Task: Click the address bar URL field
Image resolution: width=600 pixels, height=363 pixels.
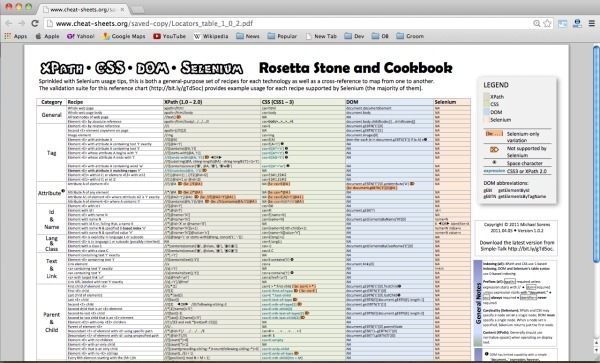Action: tap(287, 23)
